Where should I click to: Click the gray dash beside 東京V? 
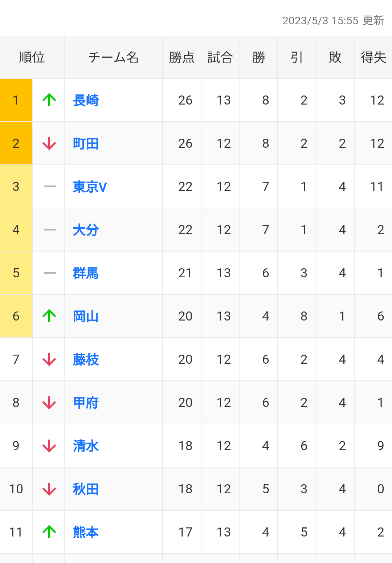[x=50, y=187]
